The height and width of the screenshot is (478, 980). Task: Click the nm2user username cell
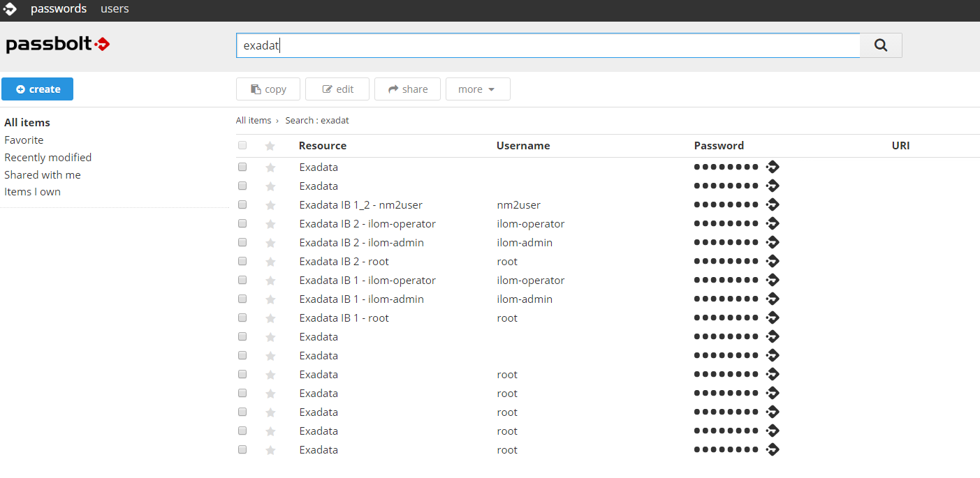(518, 205)
